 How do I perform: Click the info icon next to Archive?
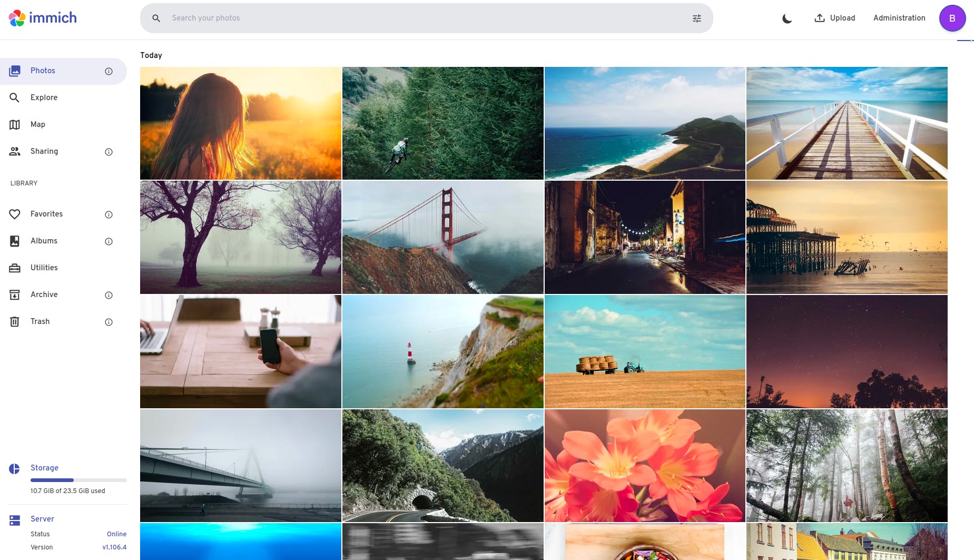tap(109, 295)
